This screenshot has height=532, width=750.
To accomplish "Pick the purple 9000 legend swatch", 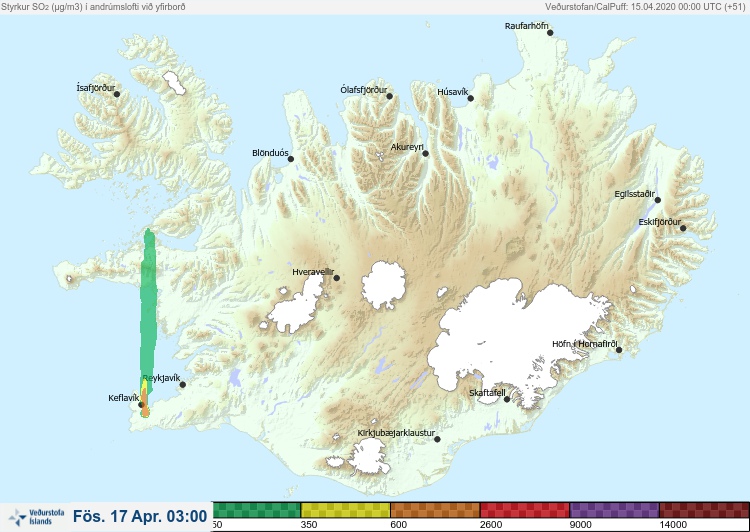I will 614,510.
